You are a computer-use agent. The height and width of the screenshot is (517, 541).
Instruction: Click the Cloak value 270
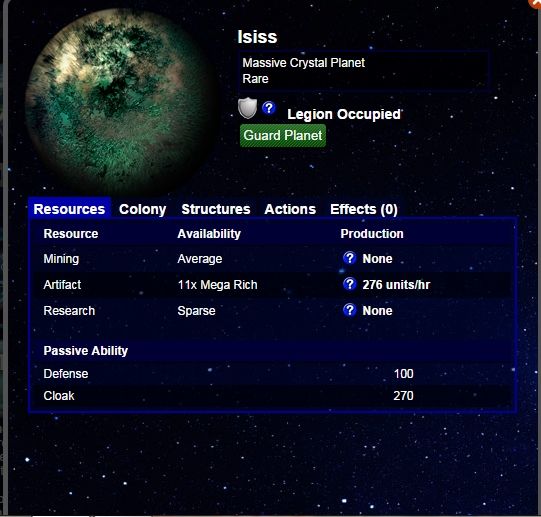[x=403, y=396]
